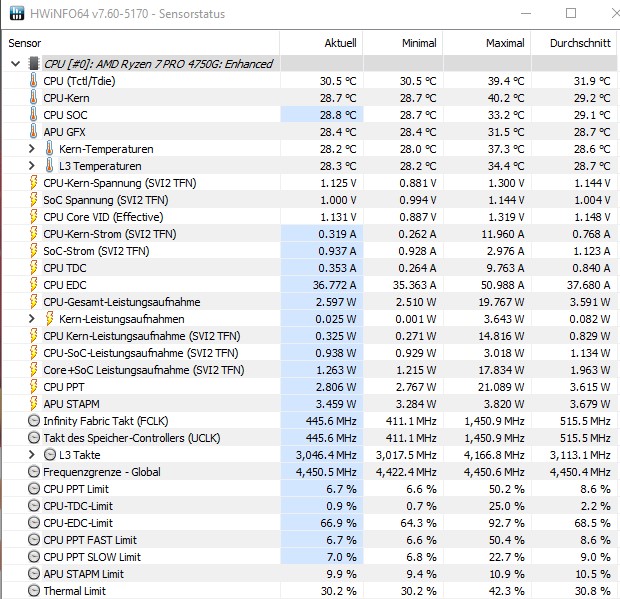This screenshot has height=599, width=620.
Task: Select the CPU SOC sensor label
Action: click(65, 115)
